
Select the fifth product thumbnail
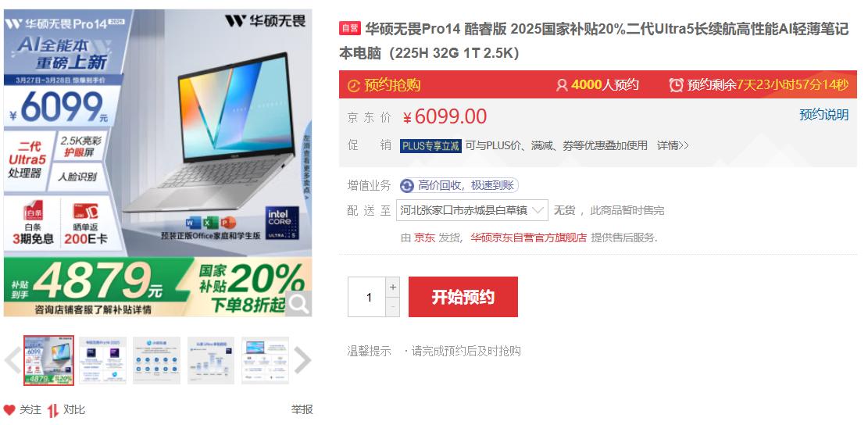[x=265, y=360]
